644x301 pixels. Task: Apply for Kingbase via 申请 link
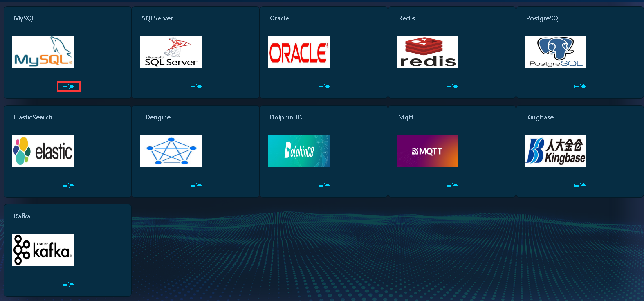click(x=580, y=186)
